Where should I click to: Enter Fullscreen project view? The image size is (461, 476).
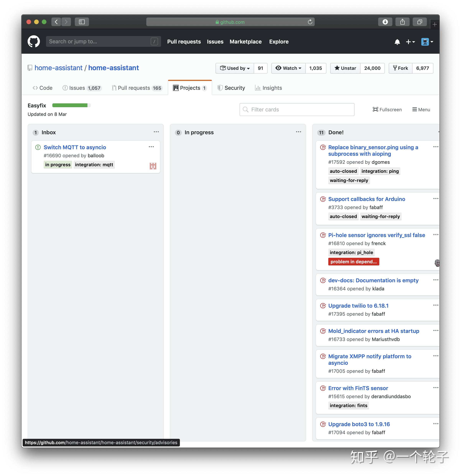click(x=387, y=110)
